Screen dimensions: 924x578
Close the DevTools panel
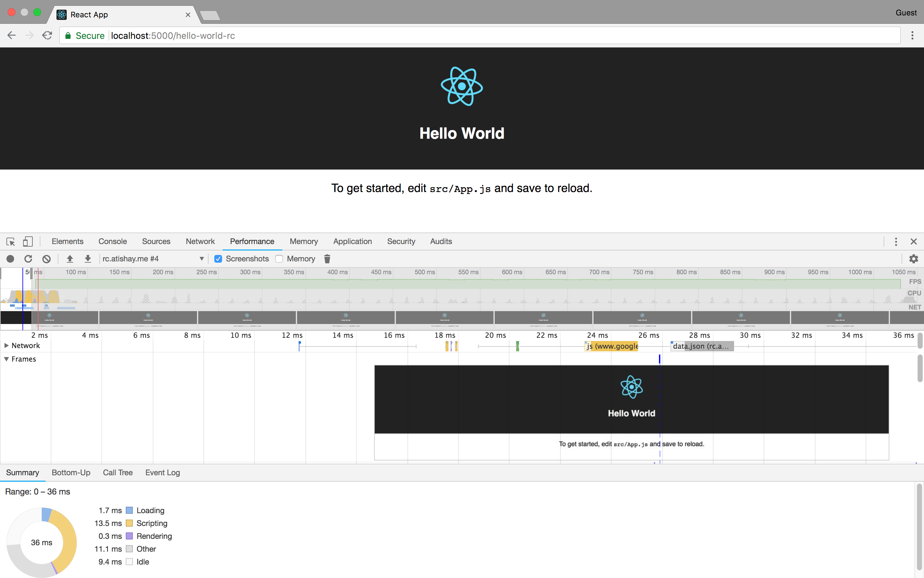click(914, 241)
